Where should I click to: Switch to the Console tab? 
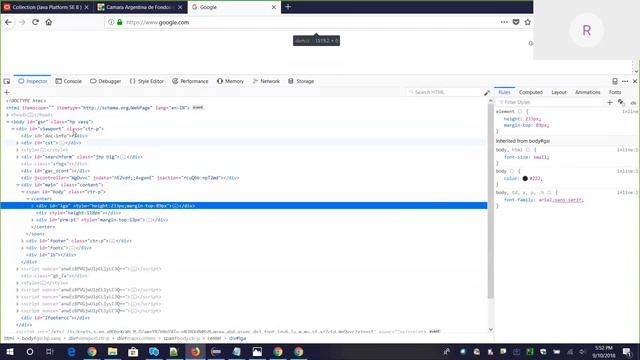click(x=69, y=81)
